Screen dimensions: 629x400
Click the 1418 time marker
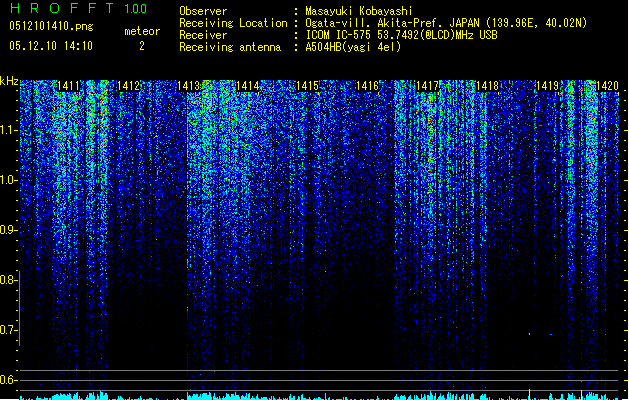(487, 86)
